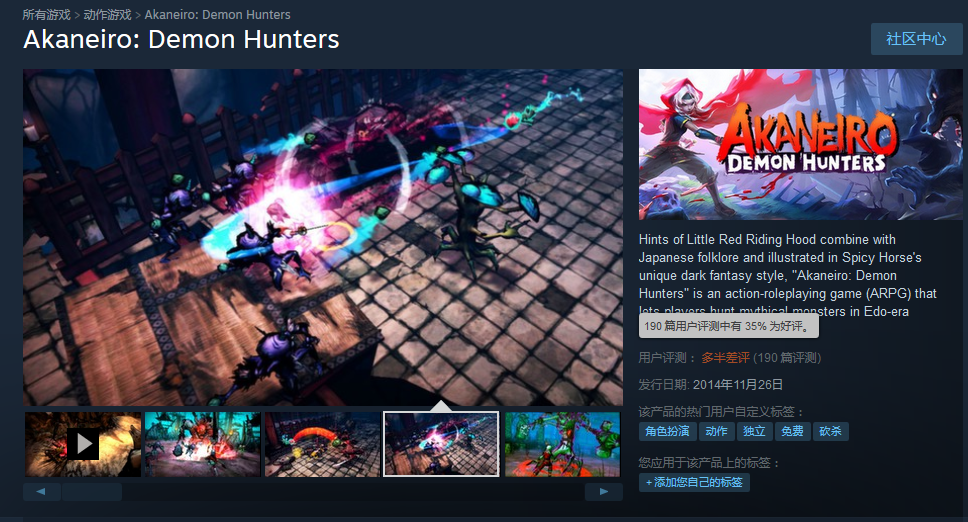The height and width of the screenshot is (522, 968).
Task: Click the highlighted current screenshot thumbnail
Action: (x=441, y=444)
